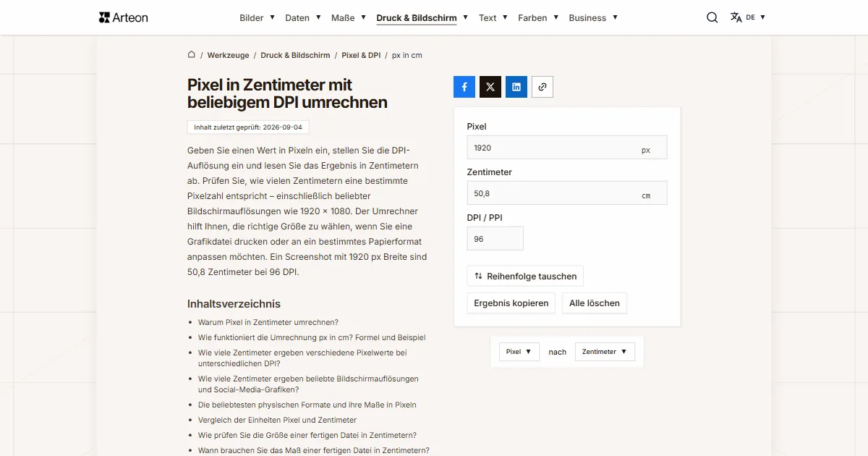The width and height of the screenshot is (868, 456).
Task: Open the Farben menu
Action: [538, 17]
